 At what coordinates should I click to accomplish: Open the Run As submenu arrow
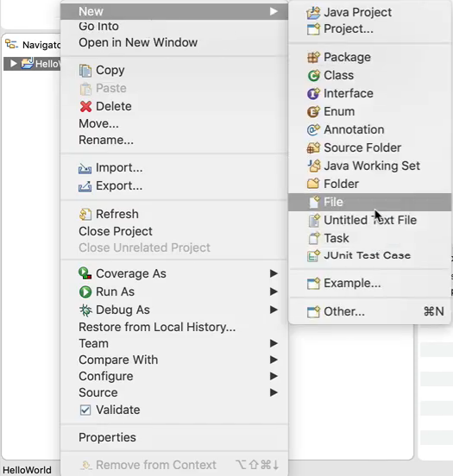pos(274,291)
